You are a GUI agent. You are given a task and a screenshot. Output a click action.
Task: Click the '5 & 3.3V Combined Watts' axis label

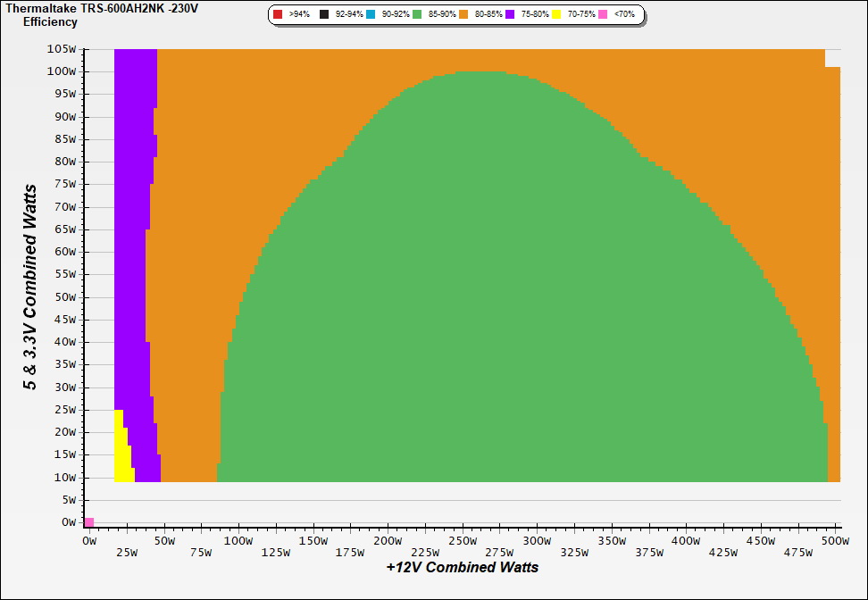(x=30, y=287)
